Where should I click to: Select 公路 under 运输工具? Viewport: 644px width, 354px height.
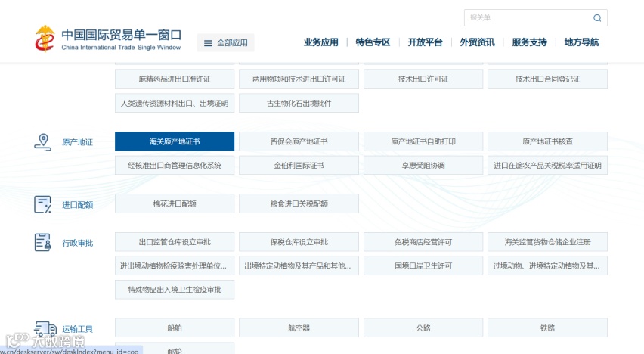[423, 328]
